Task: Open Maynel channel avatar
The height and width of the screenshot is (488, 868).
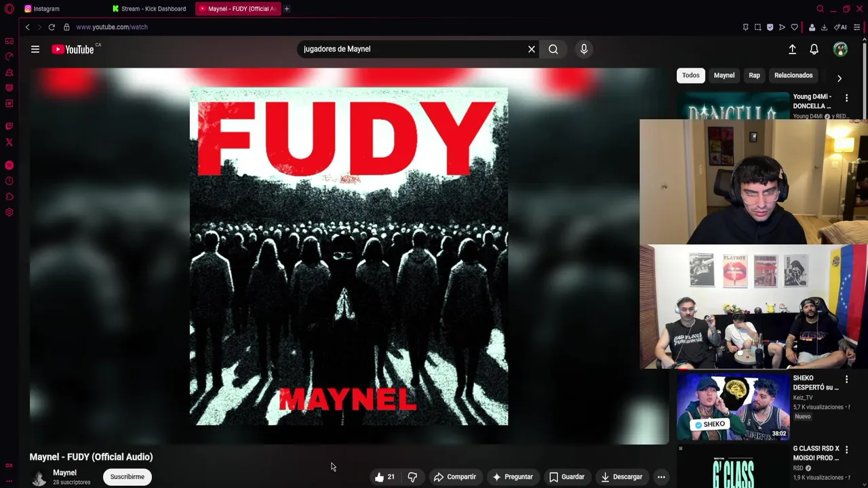Action: 39,477
